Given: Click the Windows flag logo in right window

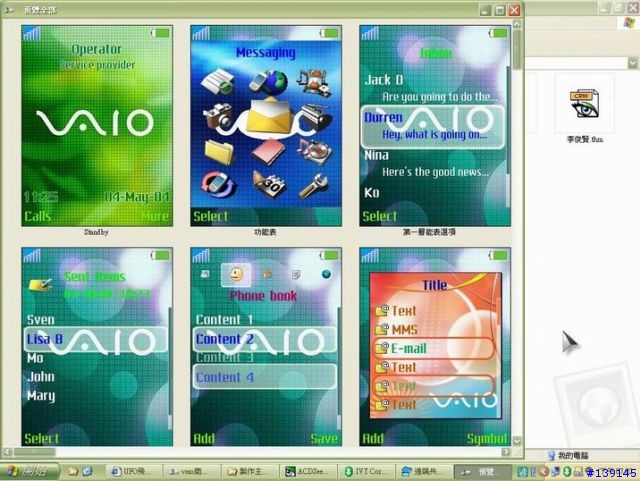Looking at the screenshot, I should [x=629, y=22].
